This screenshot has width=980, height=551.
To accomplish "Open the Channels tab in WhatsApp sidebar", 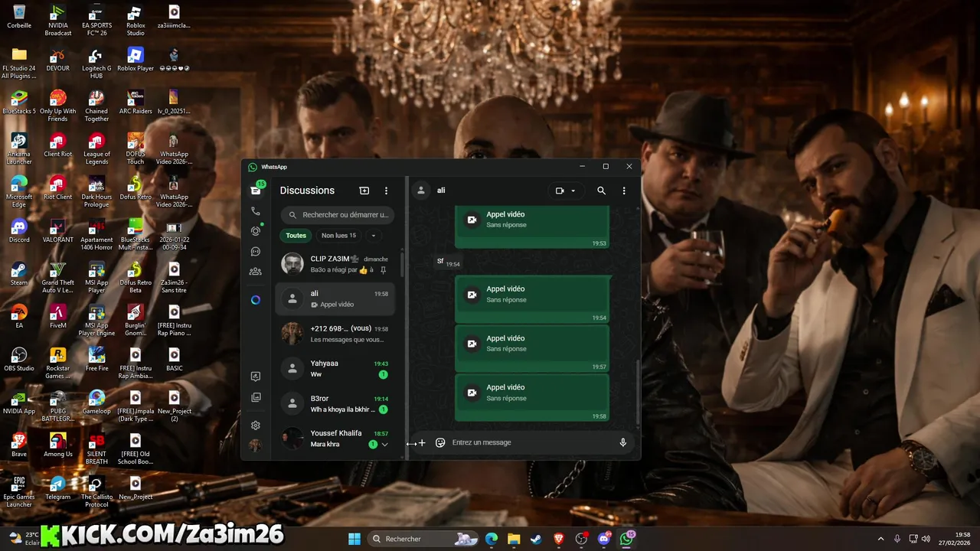I will (256, 251).
